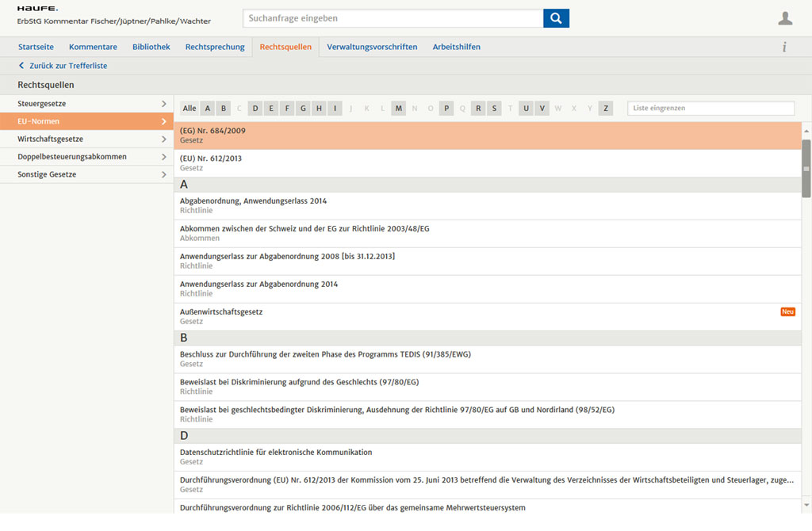Viewport: 812px width, 531px height.
Task: Open Datenschutzrichtlinie für elektronische Kommunikation
Action: (488, 457)
